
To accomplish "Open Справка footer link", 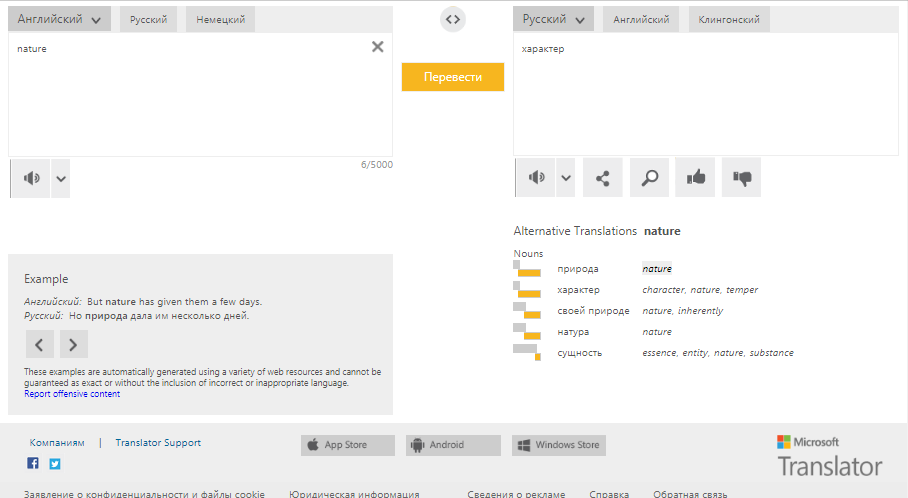I will click(x=609, y=494).
